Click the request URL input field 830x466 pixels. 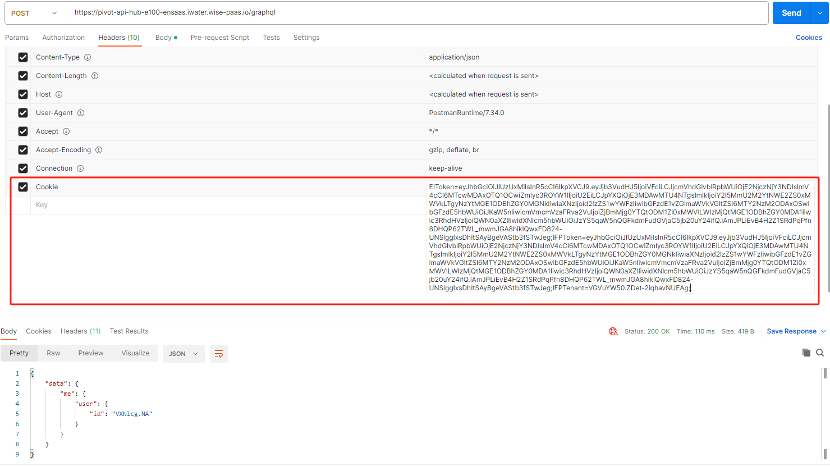coord(400,13)
